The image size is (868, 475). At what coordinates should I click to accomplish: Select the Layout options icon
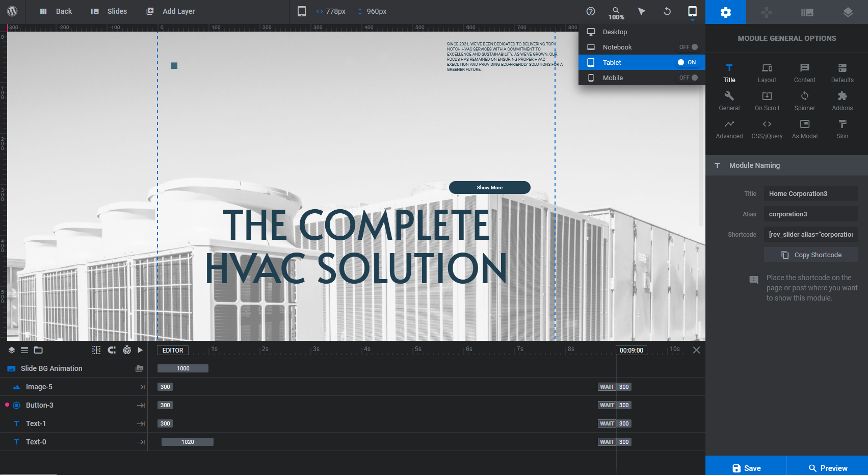tap(767, 73)
